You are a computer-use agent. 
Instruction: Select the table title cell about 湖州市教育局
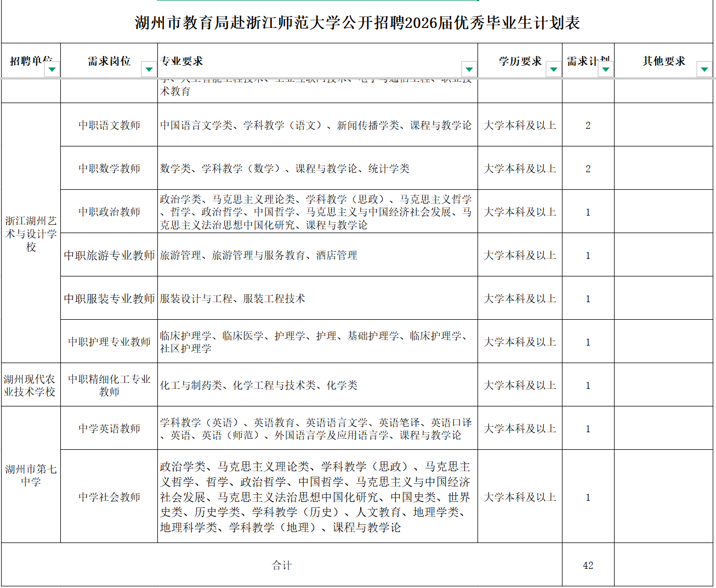(357, 23)
